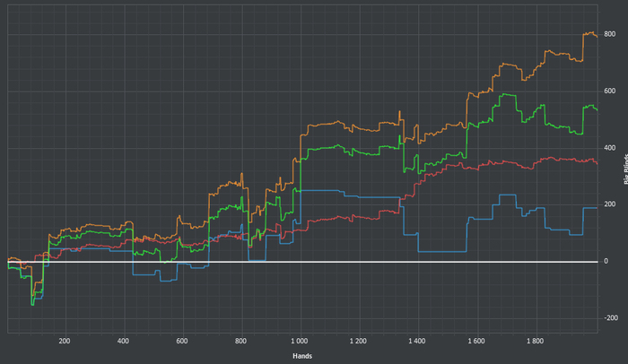
Task: Click the "800" label on the Big Blinds axis
Action: (609, 34)
